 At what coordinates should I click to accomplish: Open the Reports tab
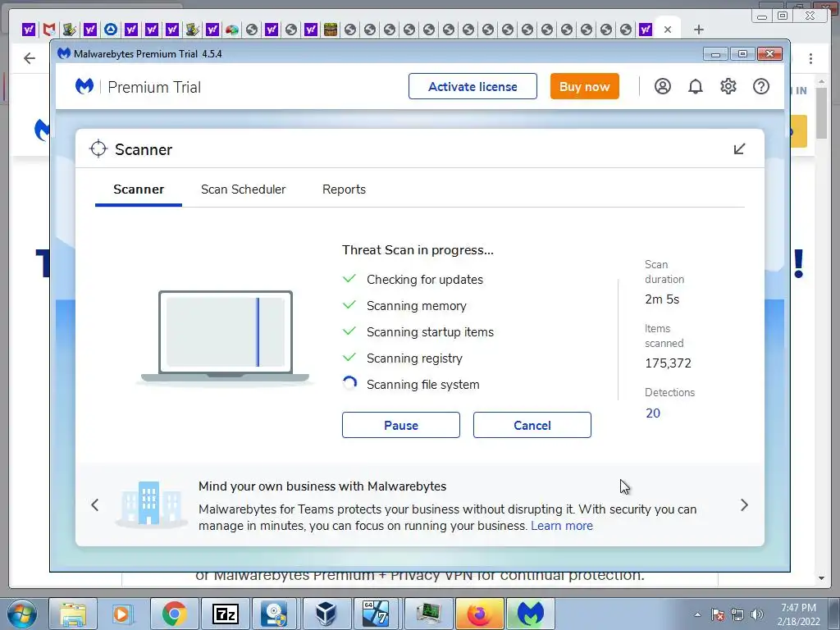[344, 189]
